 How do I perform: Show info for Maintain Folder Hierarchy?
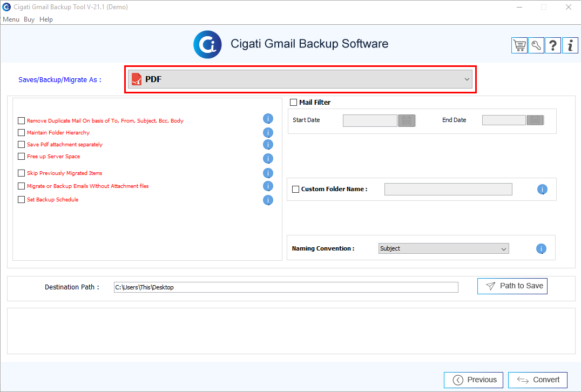268,133
